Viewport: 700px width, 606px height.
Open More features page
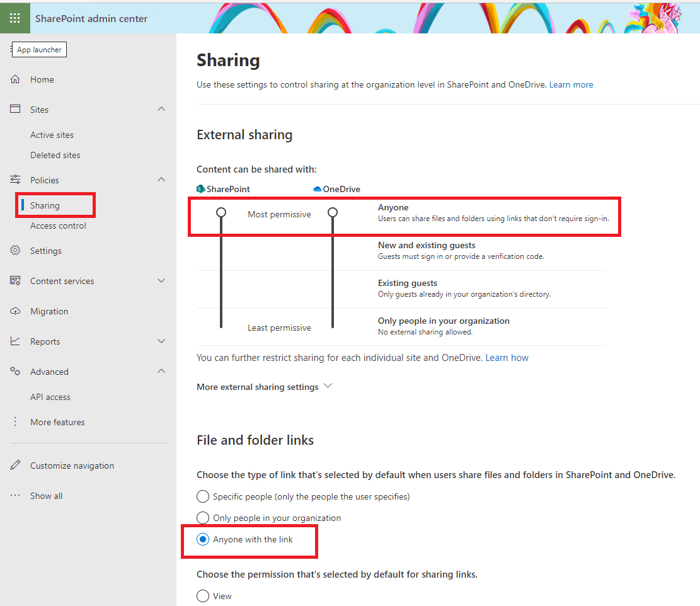pyautogui.click(x=57, y=422)
